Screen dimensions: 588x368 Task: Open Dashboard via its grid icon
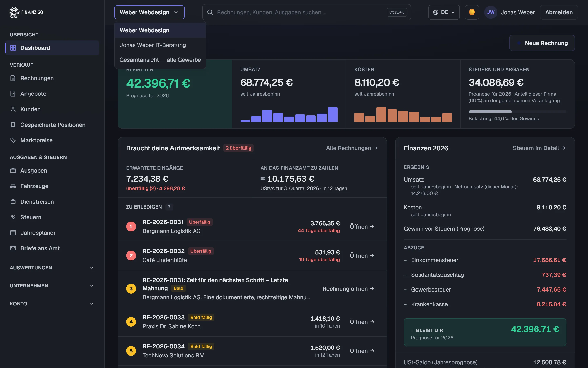pyautogui.click(x=13, y=48)
